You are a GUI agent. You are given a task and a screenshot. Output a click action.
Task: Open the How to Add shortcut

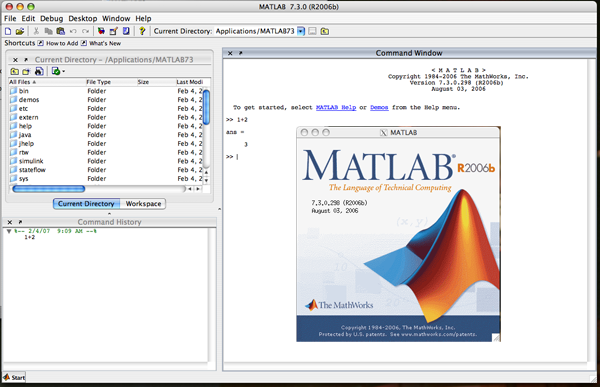(x=58, y=43)
